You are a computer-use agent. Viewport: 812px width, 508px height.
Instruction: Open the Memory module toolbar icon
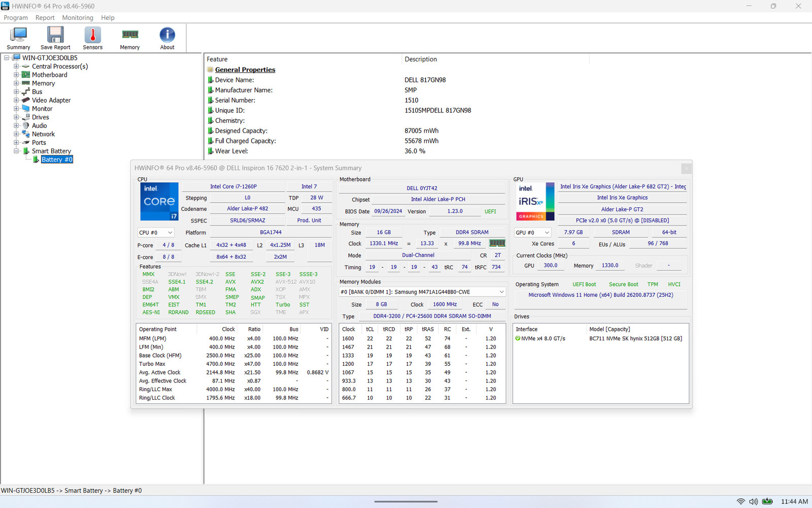(x=130, y=35)
